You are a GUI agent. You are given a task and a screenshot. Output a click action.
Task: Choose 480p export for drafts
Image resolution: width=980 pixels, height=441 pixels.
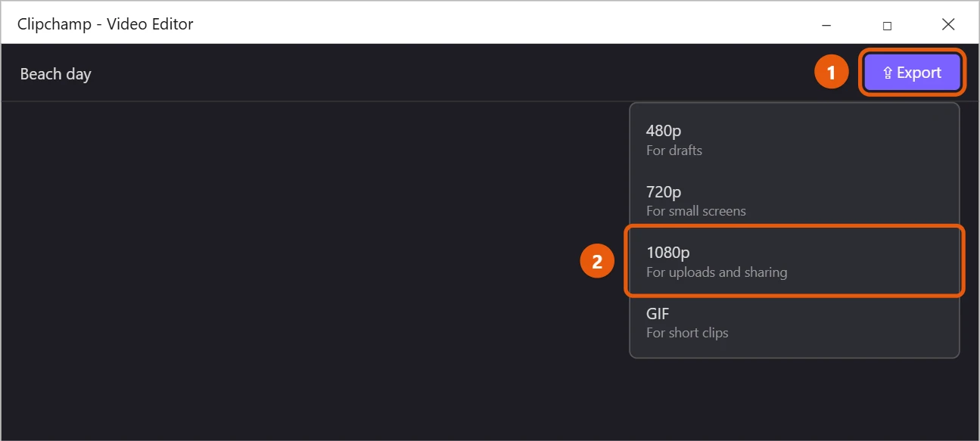[x=795, y=139]
